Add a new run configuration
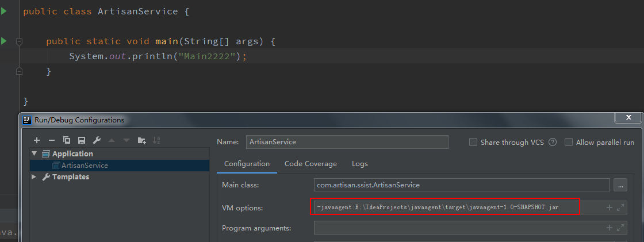 pyautogui.click(x=37, y=140)
